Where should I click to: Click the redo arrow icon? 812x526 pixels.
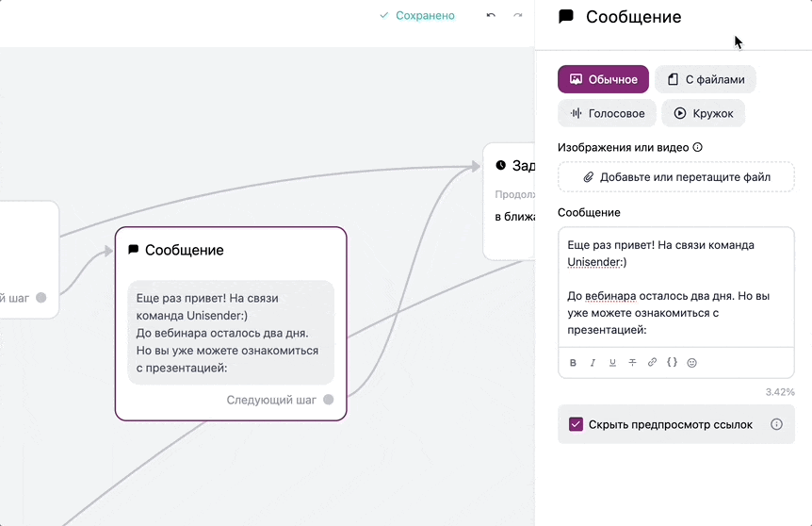[518, 15]
